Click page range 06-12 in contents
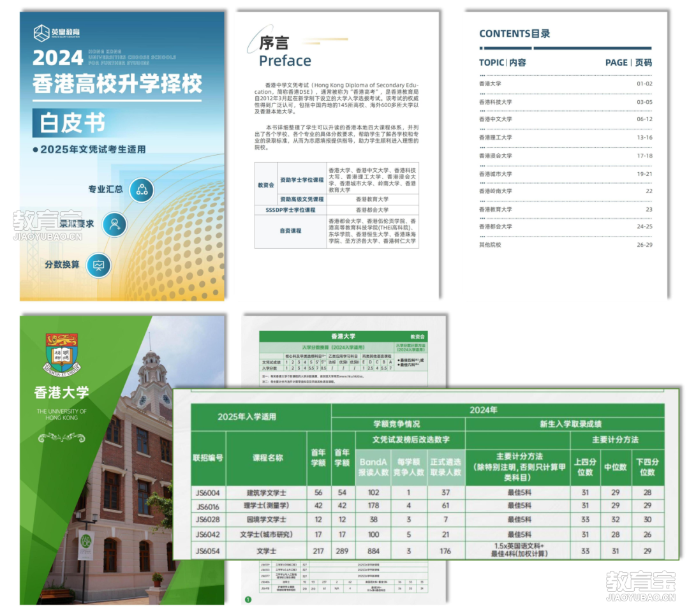Screen dimensions: 689x616 (x=644, y=119)
